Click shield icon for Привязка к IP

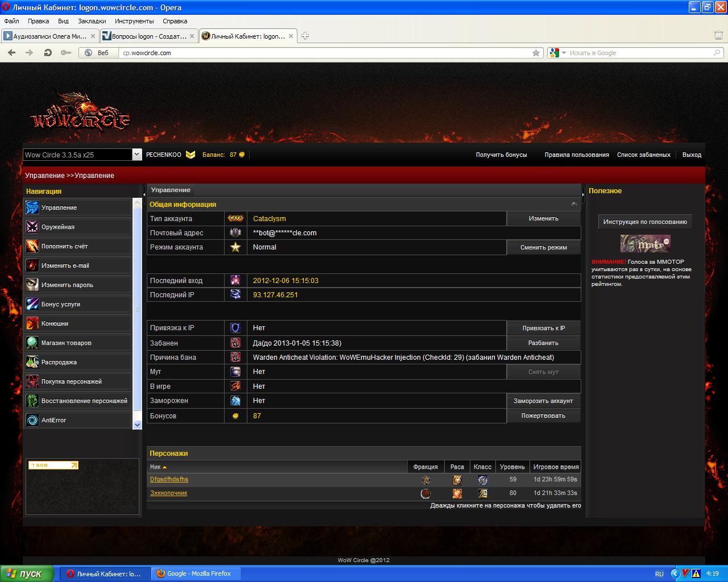point(235,328)
